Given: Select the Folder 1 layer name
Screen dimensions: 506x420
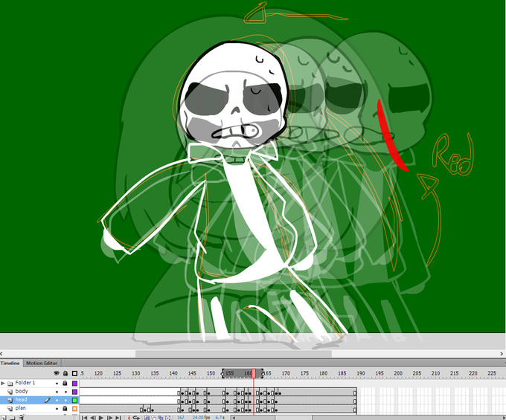Looking at the screenshot, I should (25, 383).
